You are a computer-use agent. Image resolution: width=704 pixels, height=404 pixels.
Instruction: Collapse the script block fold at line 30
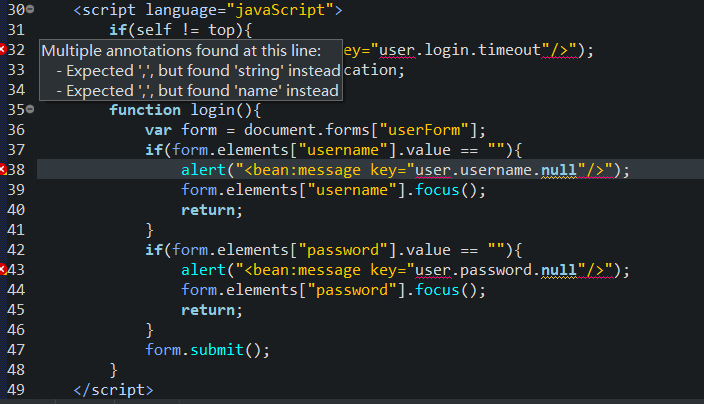pos(30,9)
